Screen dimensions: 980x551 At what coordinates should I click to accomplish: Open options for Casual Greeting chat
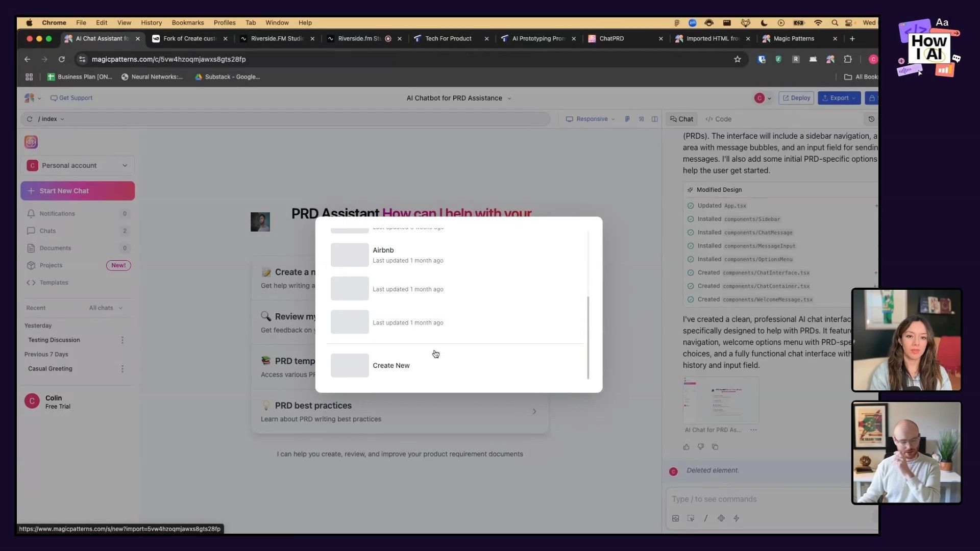click(122, 369)
